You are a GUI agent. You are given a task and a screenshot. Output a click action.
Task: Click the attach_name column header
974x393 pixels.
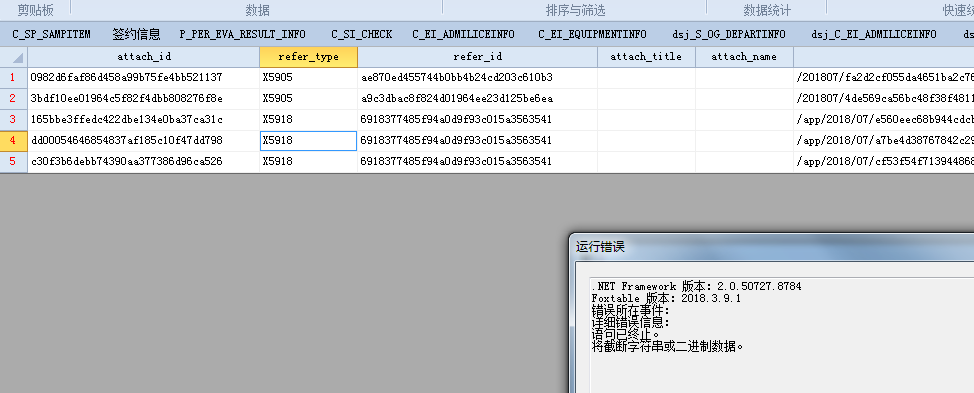click(744, 57)
